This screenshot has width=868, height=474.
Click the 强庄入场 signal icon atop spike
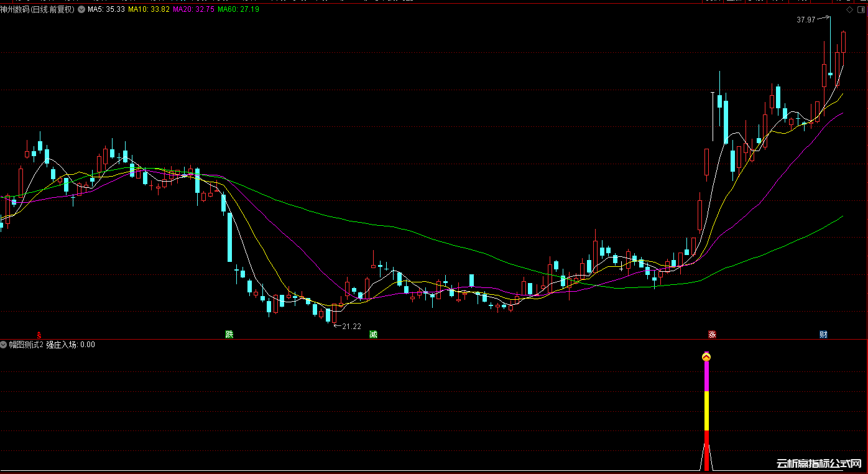[x=706, y=357]
